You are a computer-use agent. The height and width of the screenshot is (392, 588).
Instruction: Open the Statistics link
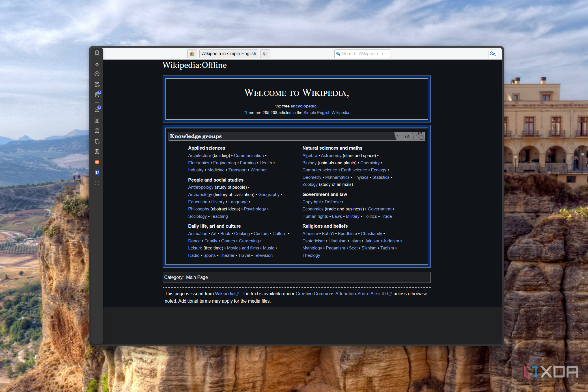tap(381, 177)
